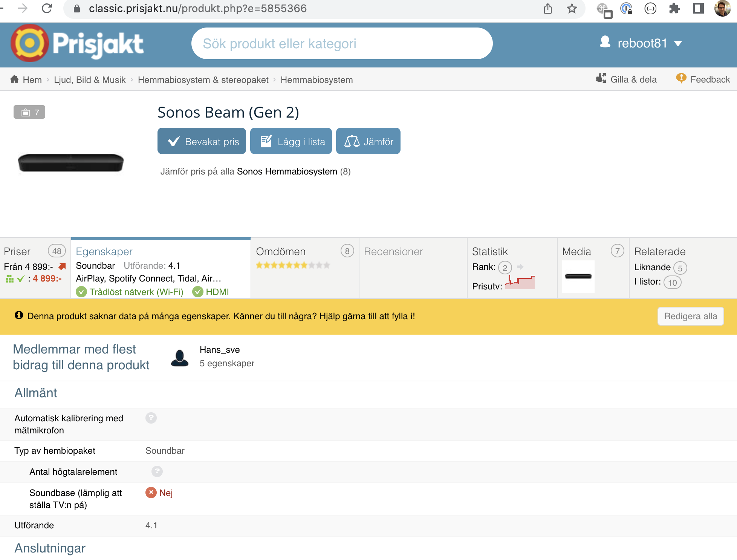Open the Sonos Hemmabiosystem link
The height and width of the screenshot is (560, 737).
click(287, 172)
